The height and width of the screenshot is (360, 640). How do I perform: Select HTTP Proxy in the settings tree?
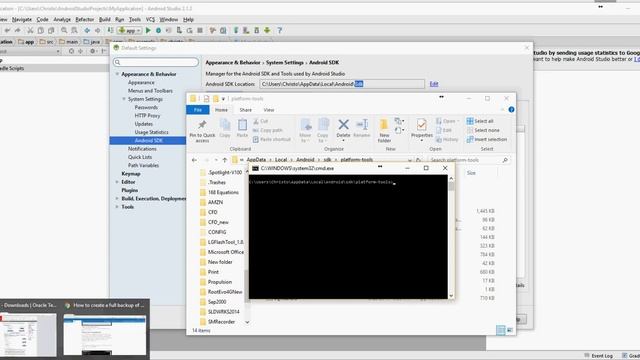[147, 116]
